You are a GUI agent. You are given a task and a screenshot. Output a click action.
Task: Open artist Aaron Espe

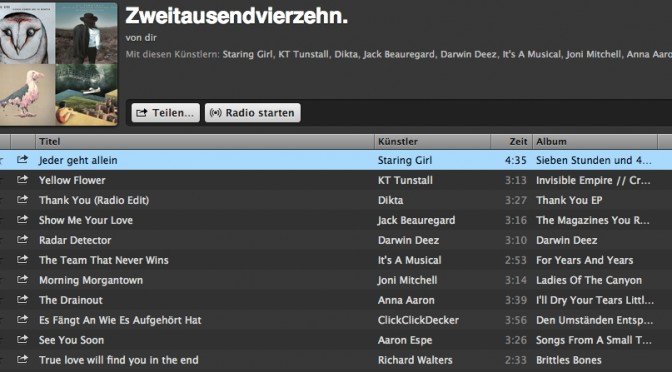click(405, 340)
